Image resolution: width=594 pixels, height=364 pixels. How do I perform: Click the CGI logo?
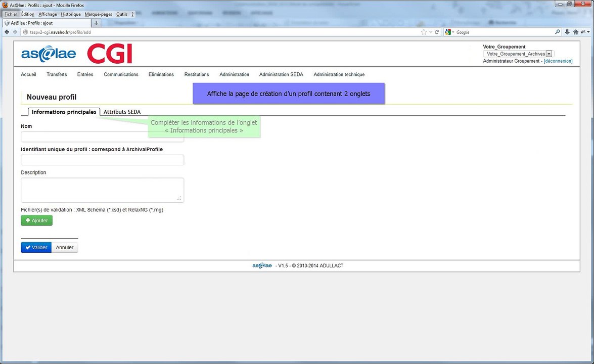click(110, 54)
